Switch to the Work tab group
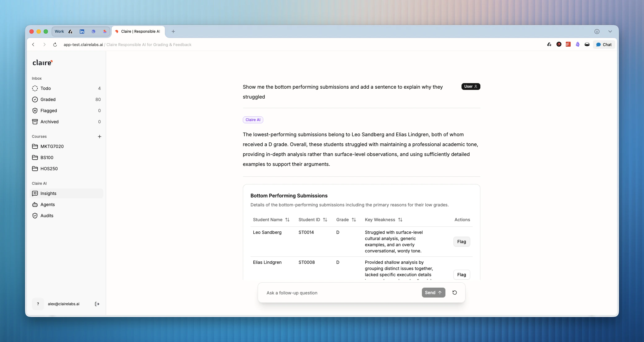 (59, 32)
